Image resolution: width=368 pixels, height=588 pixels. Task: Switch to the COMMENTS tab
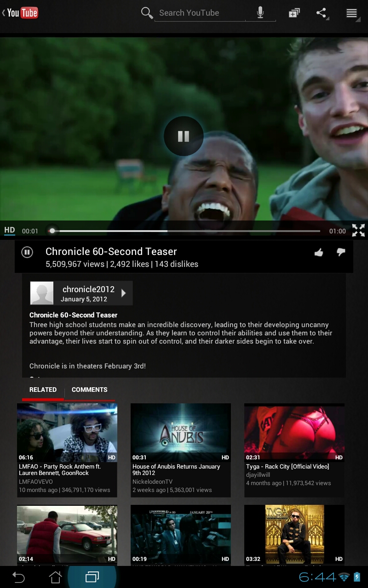pyautogui.click(x=89, y=390)
